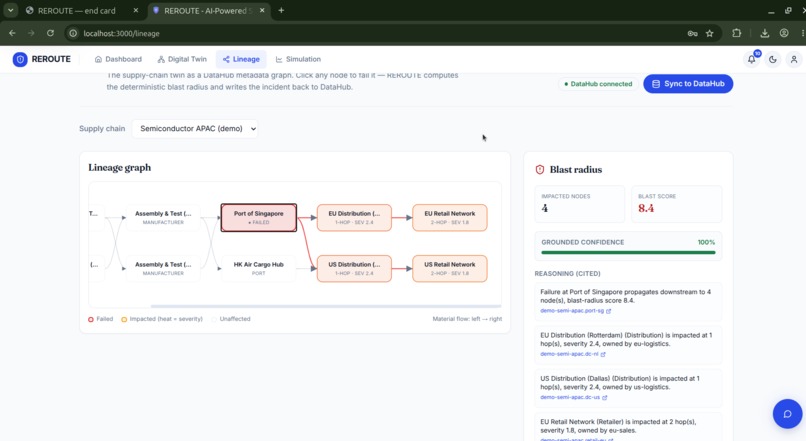Open browser profile avatar icon
The image size is (806, 441).
click(784, 33)
